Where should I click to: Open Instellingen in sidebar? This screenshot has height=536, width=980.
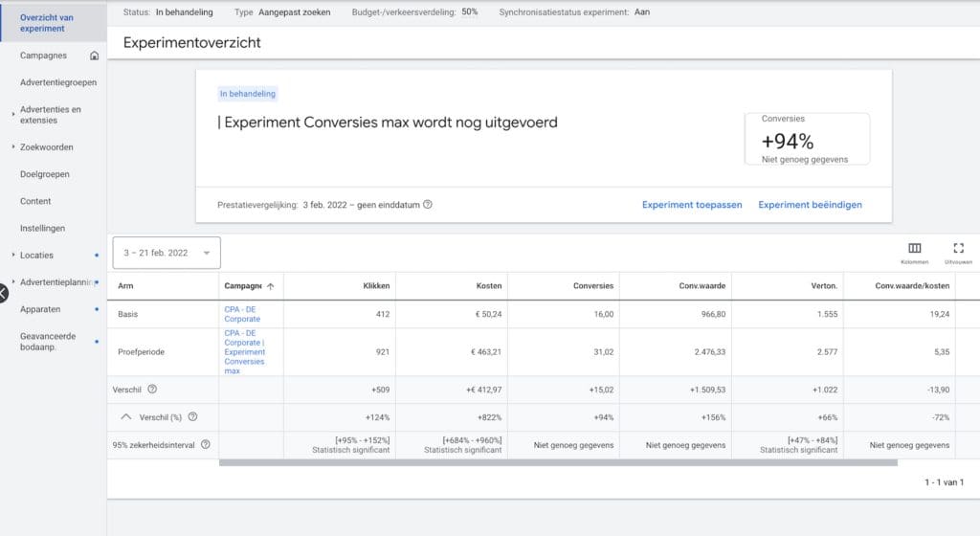pos(42,228)
